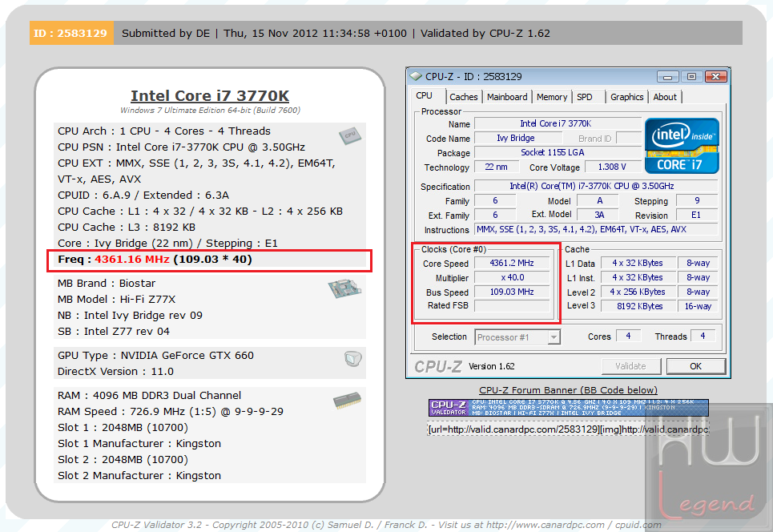Click the Technology 22 nm value
Viewport: 773px width, 532px height.
click(497, 167)
